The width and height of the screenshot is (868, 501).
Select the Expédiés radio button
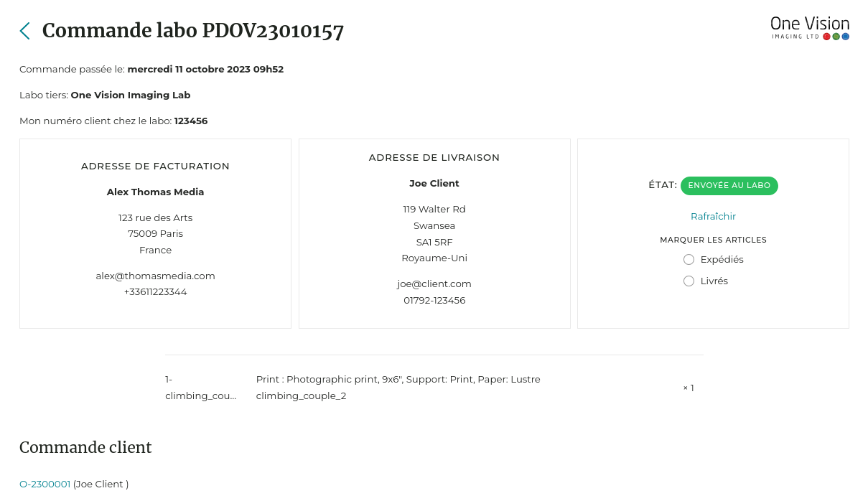689,259
